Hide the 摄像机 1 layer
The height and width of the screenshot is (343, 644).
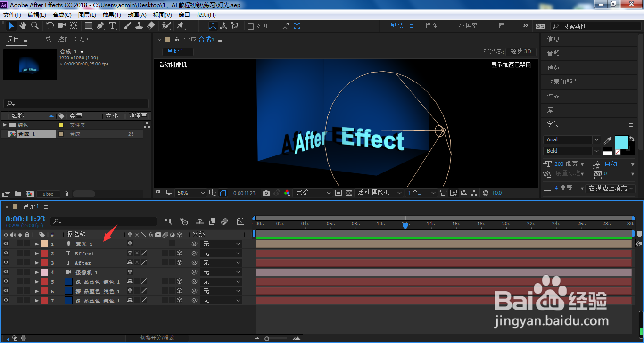click(x=6, y=272)
